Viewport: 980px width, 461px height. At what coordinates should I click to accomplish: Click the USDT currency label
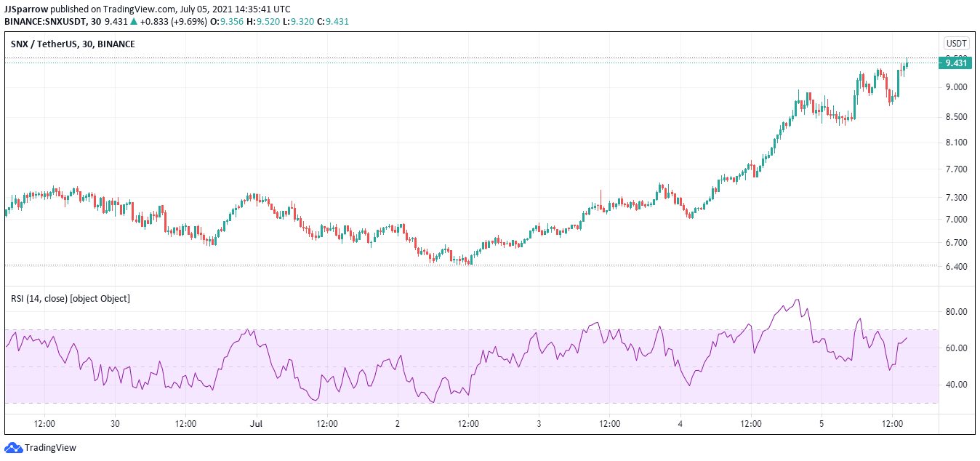(955, 44)
